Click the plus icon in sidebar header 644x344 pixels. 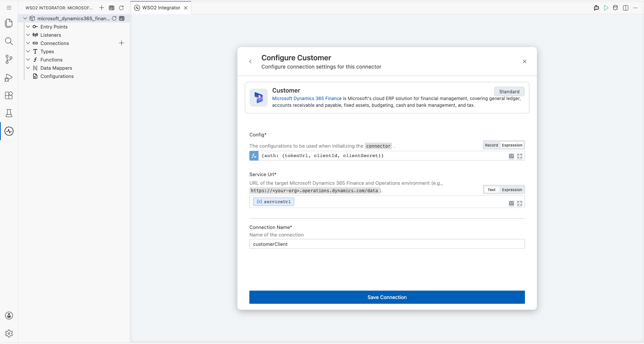101,8
